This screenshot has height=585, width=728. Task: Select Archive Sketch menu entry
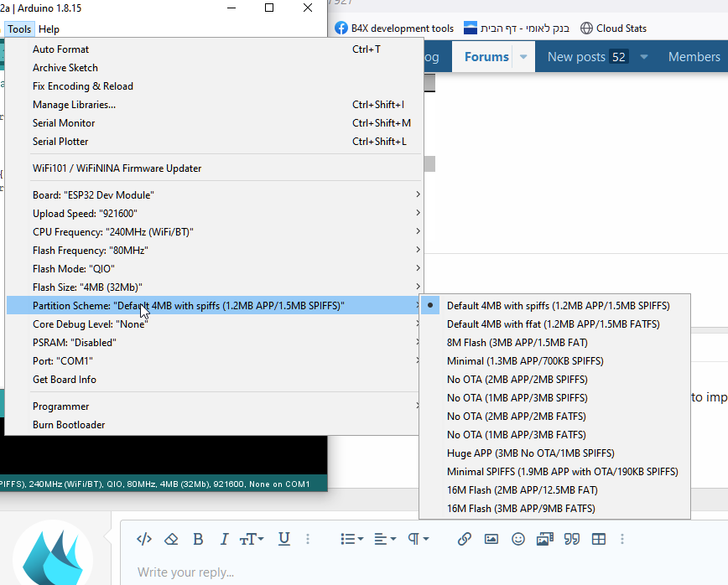(x=214, y=68)
